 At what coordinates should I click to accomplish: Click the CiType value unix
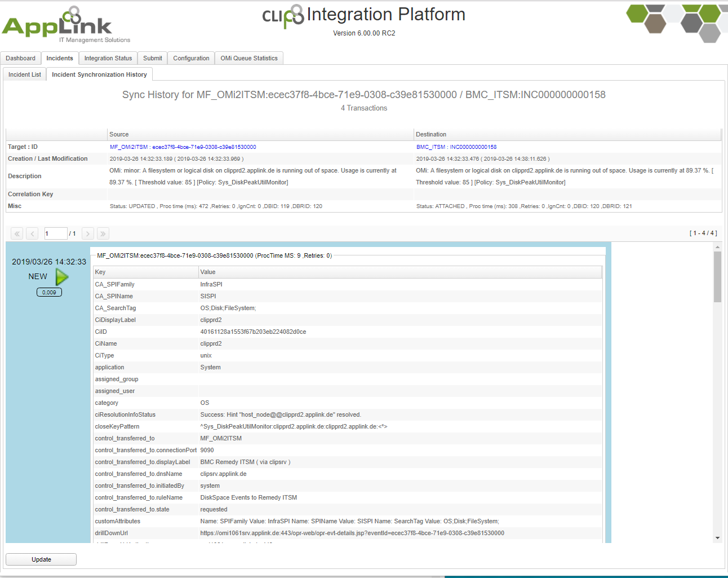(206, 355)
